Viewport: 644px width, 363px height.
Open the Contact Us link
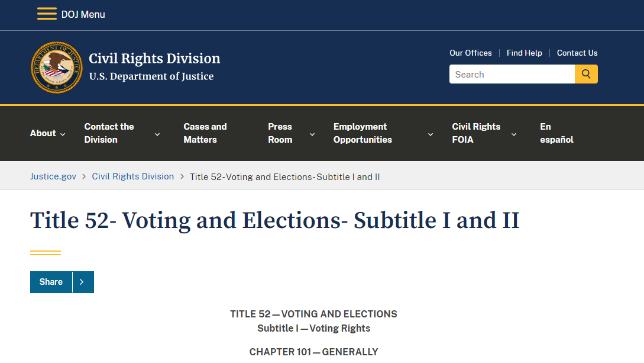coord(577,53)
